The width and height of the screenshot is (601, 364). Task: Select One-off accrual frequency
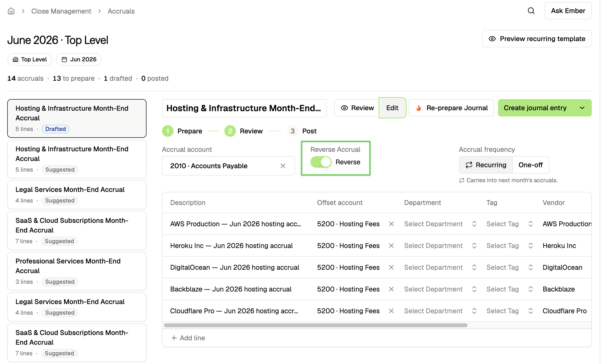pos(530,165)
